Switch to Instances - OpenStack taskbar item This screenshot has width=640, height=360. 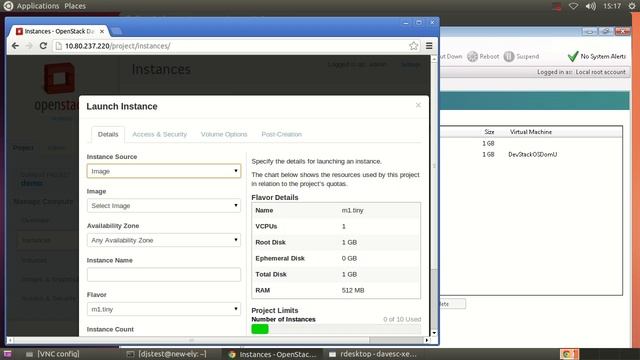[272, 354]
